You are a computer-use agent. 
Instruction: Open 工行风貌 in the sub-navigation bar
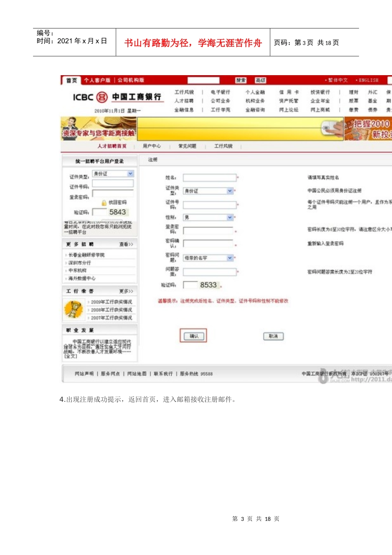223,146
